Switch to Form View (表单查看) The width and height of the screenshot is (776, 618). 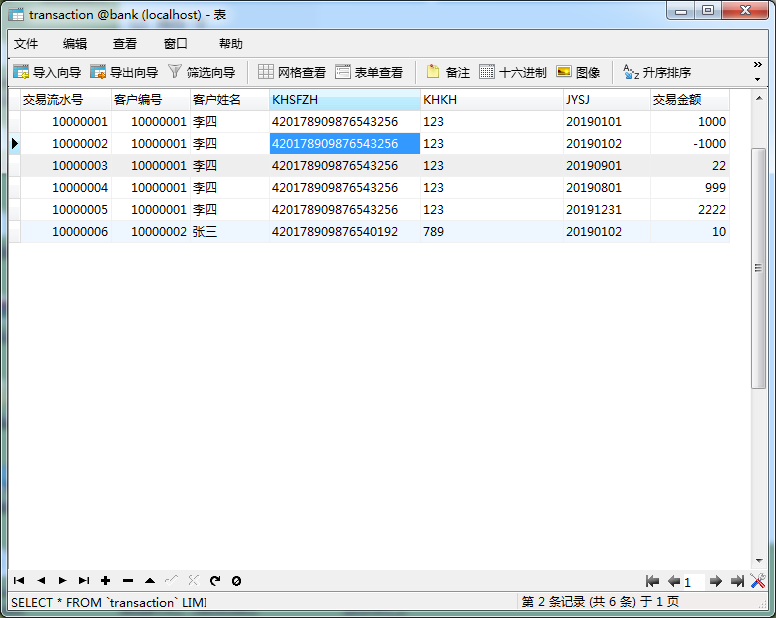[x=369, y=72]
